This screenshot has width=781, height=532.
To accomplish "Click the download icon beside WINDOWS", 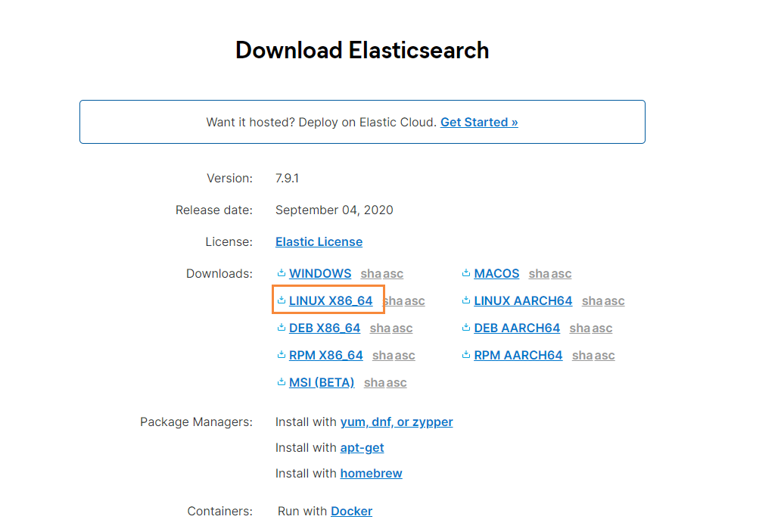I will 282,273.
